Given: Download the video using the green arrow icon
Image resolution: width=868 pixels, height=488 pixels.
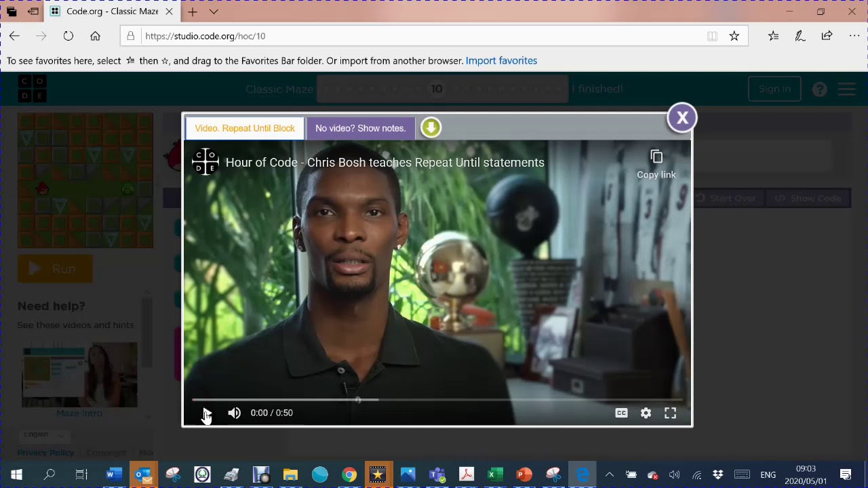Looking at the screenshot, I should tap(431, 127).
